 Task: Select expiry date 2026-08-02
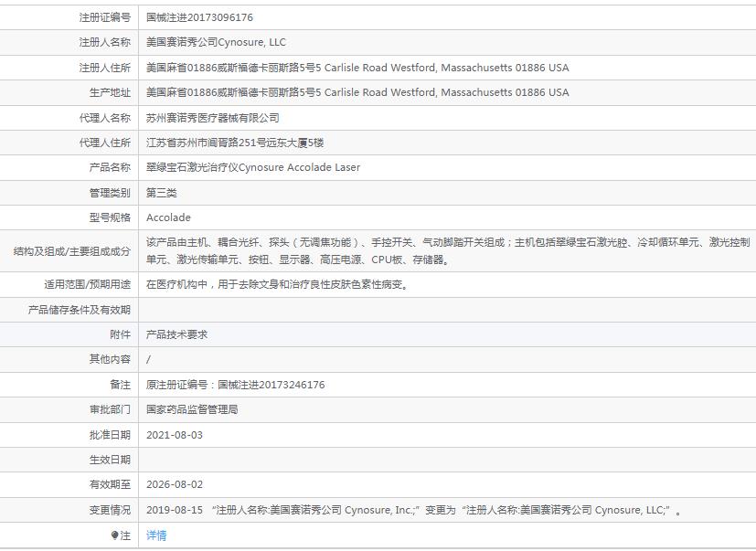175,484
